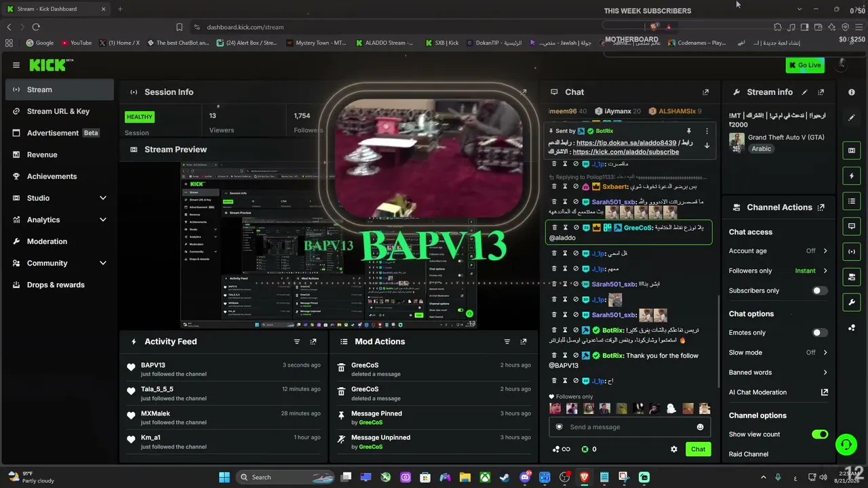The image size is (868, 488).
Task: Show hidden taskbar tray icons
Action: 763,477
